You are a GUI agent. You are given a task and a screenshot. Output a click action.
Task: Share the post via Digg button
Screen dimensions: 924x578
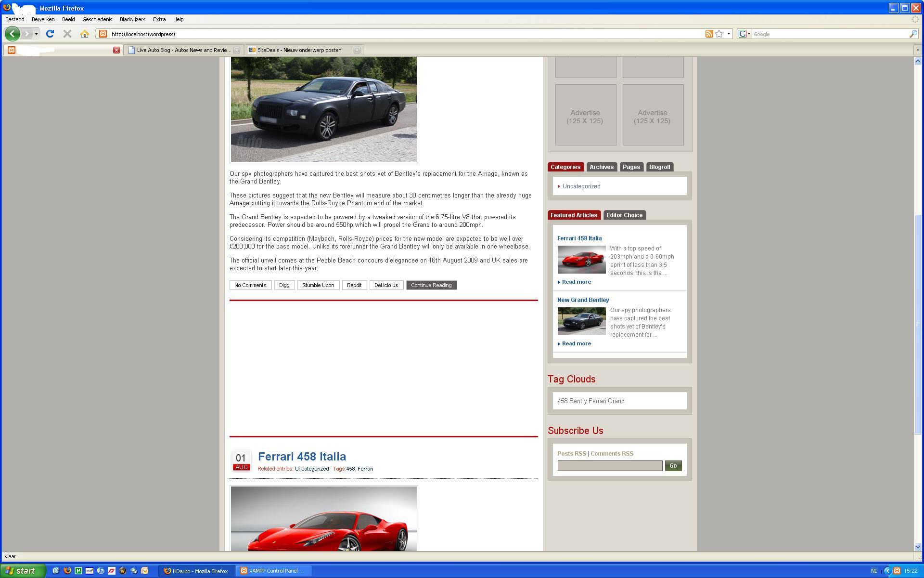tap(284, 285)
